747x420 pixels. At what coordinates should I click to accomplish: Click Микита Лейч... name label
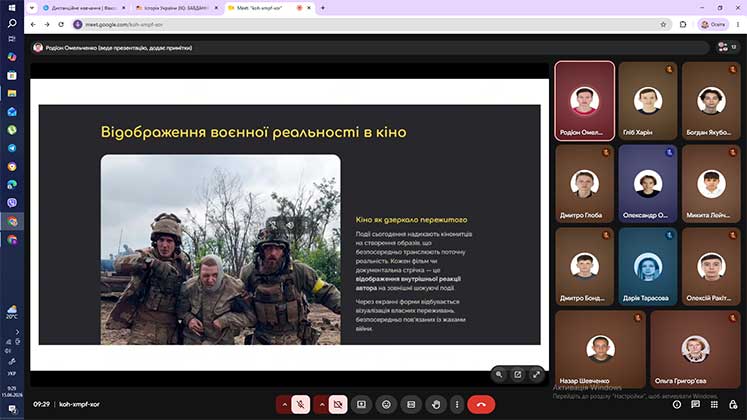tap(708, 215)
